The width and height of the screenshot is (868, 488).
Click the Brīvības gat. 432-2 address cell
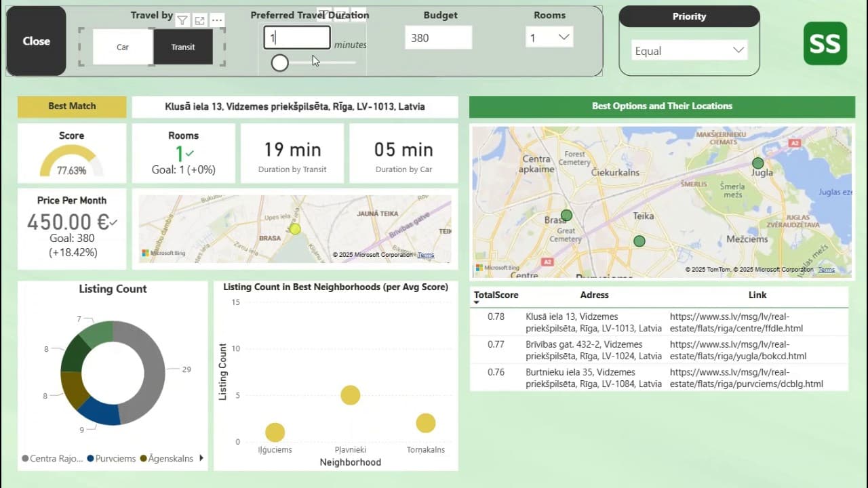tap(593, 350)
